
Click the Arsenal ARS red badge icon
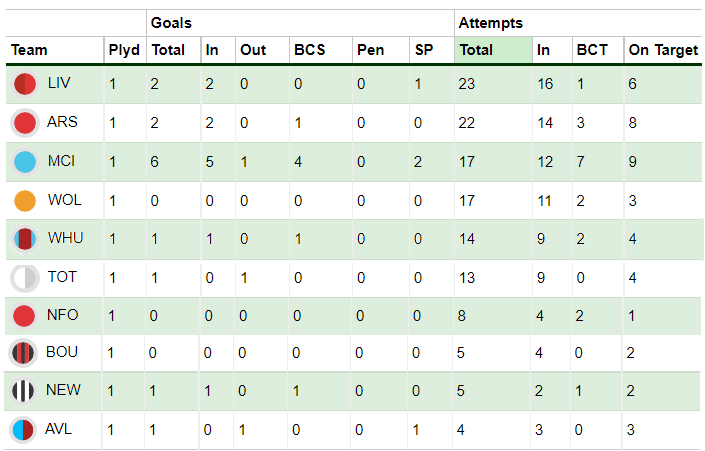pyautogui.click(x=25, y=123)
